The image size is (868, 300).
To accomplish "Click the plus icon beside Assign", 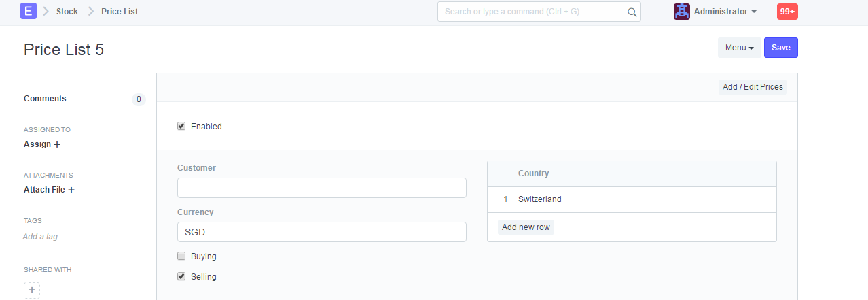I will point(57,144).
